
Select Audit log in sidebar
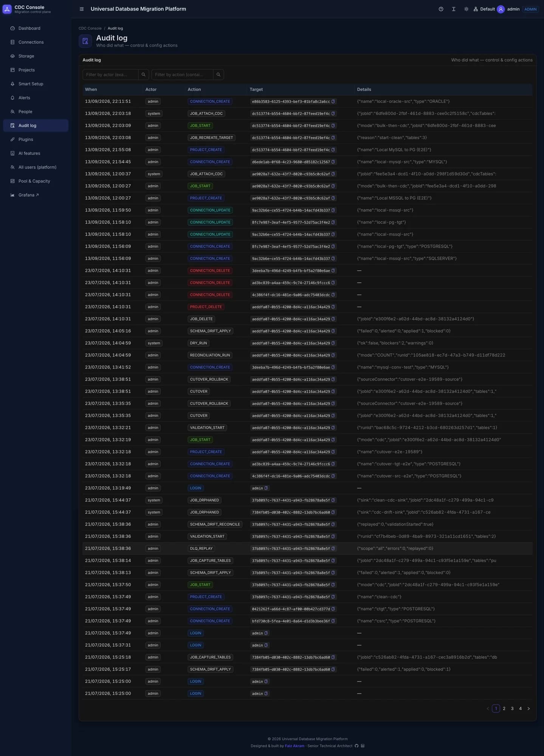[x=36, y=125]
